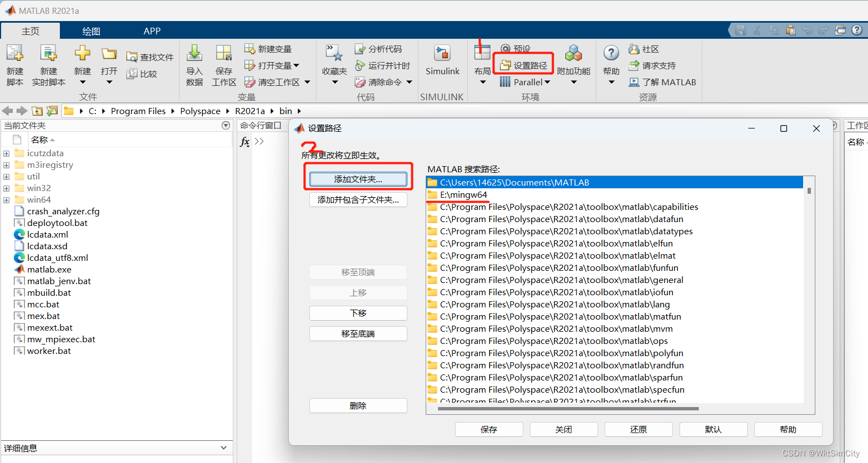868x463 pixels.
Task: Switch to the Plots (绘图) tab
Action: pos(91,31)
